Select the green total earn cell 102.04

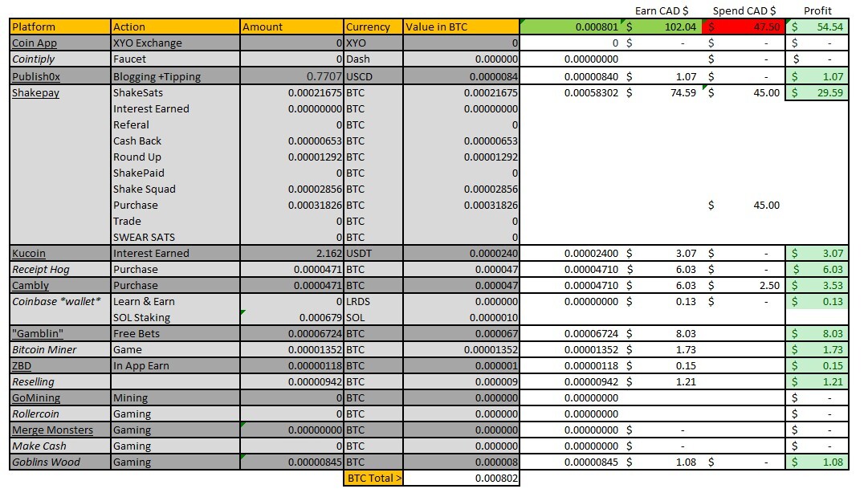[660, 26]
